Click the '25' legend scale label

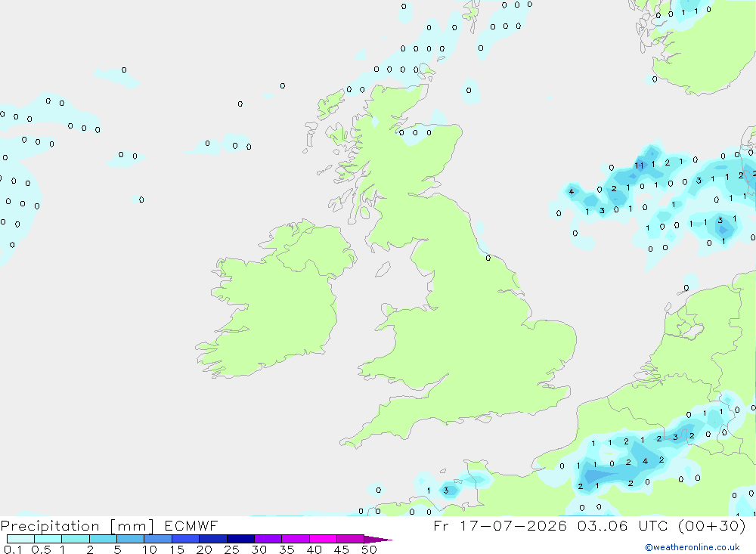coord(232,549)
